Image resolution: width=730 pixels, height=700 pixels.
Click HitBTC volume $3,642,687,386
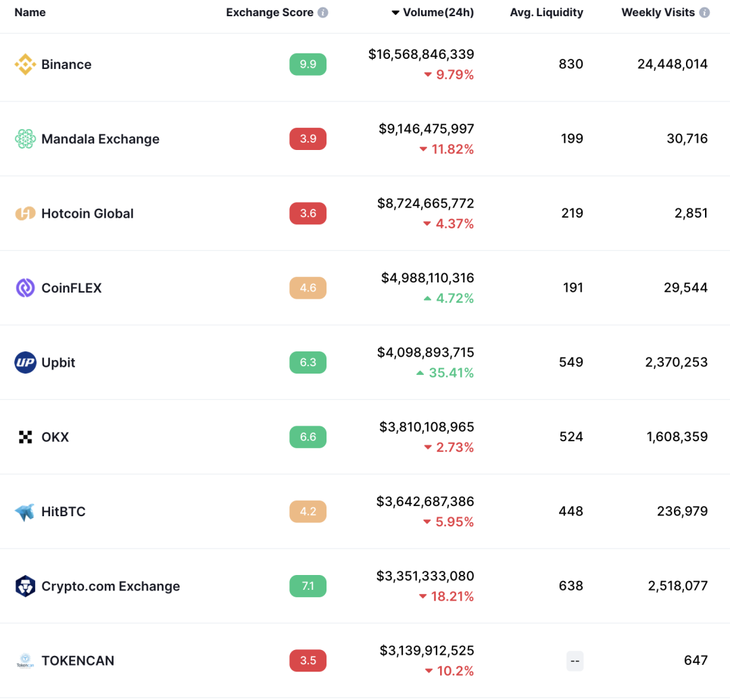click(x=425, y=501)
